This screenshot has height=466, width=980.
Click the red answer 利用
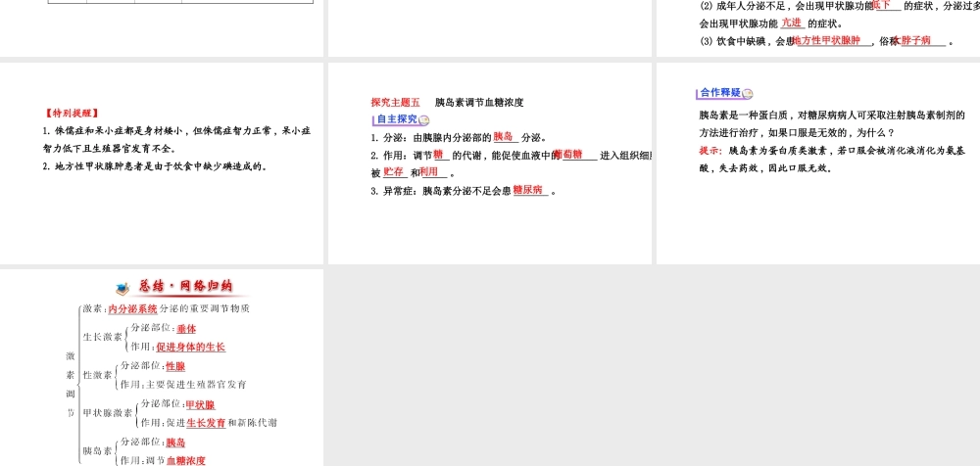(429, 171)
